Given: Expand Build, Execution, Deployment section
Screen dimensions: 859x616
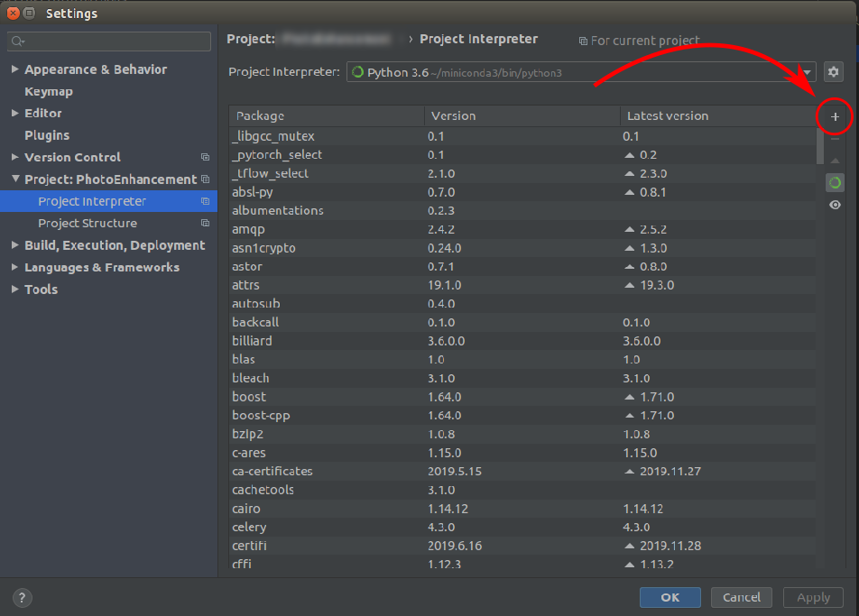Looking at the screenshot, I should point(14,244).
